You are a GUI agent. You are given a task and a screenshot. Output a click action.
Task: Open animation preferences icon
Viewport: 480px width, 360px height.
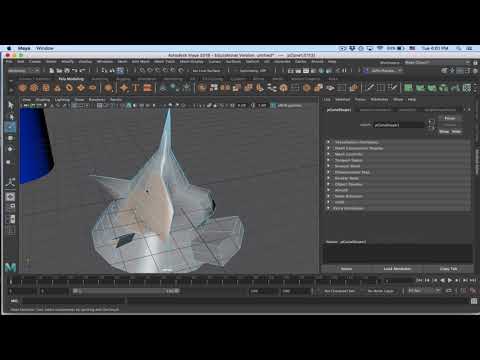tap(473, 291)
